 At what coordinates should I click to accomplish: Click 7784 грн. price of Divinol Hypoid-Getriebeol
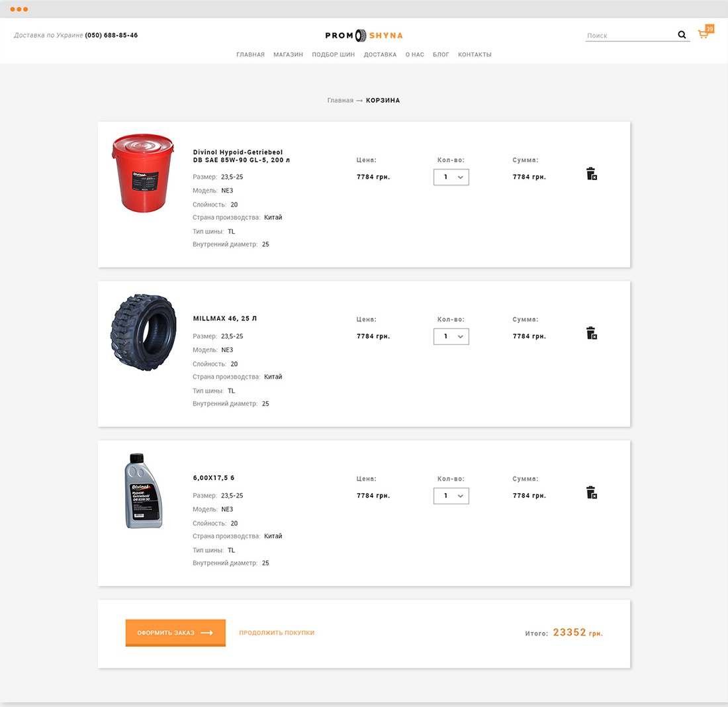click(x=373, y=177)
